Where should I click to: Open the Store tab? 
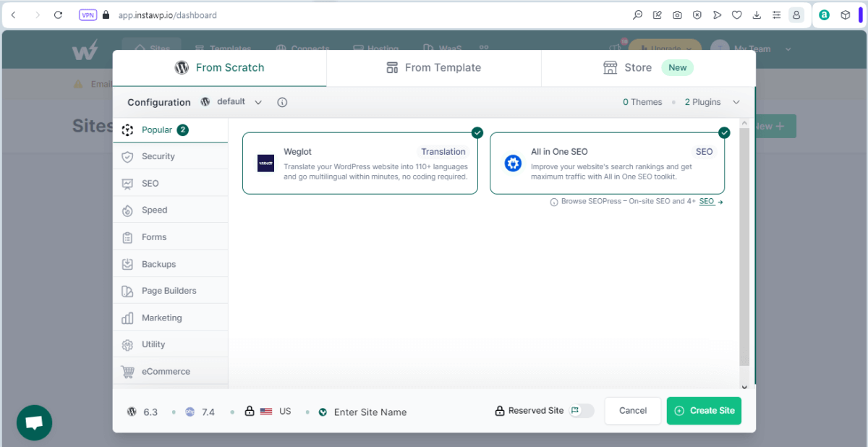pos(648,68)
